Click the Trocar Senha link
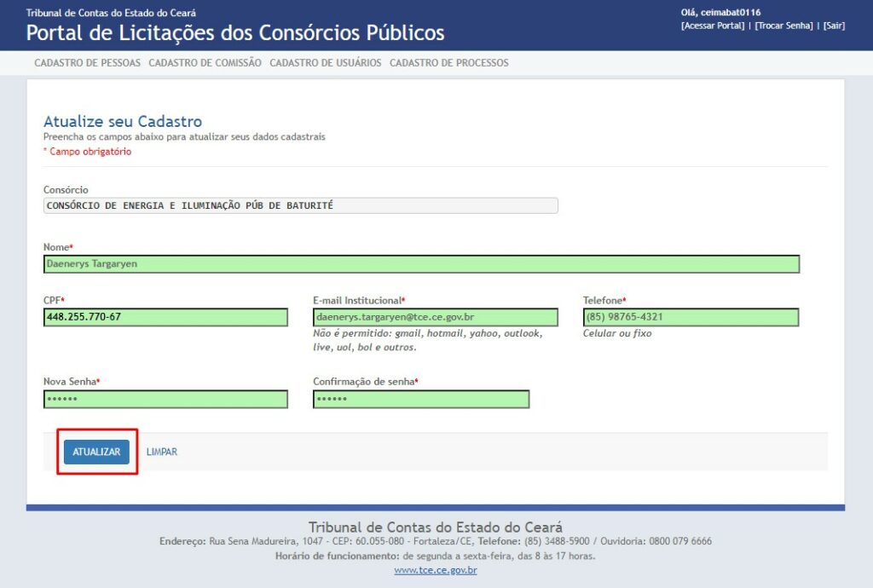The width and height of the screenshot is (873, 588). click(784, 26)
